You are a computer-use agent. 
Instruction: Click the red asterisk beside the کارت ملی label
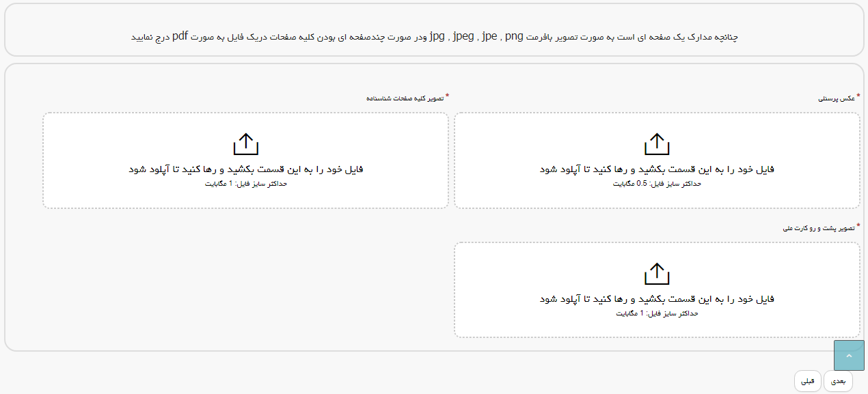point(858,226)
